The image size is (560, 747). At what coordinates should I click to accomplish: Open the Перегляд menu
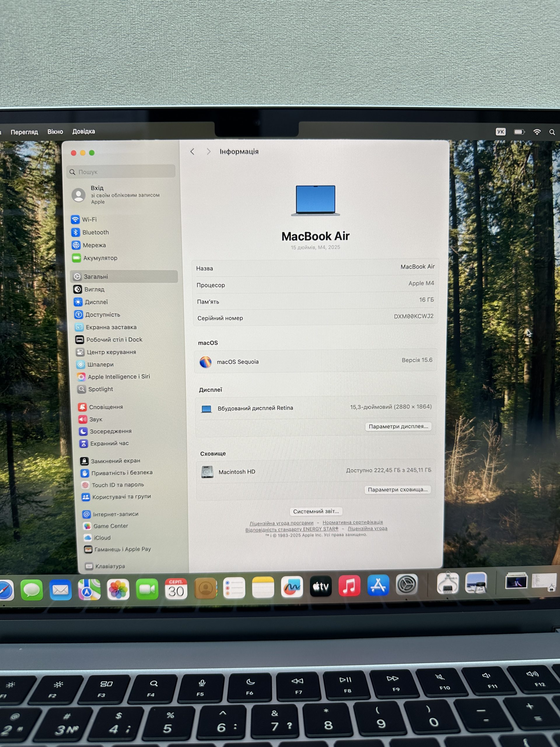point(24,132)
